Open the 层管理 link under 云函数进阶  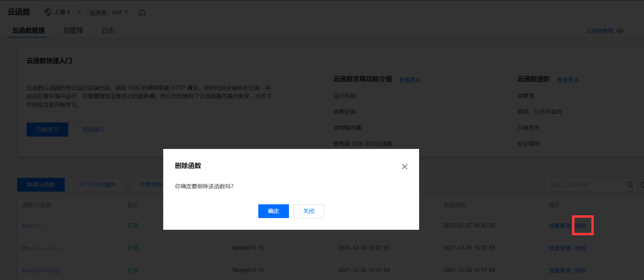[x=526, y=96]
